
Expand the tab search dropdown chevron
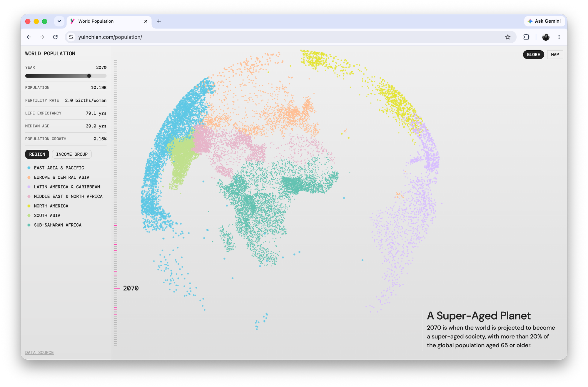(x=59, y=21)
